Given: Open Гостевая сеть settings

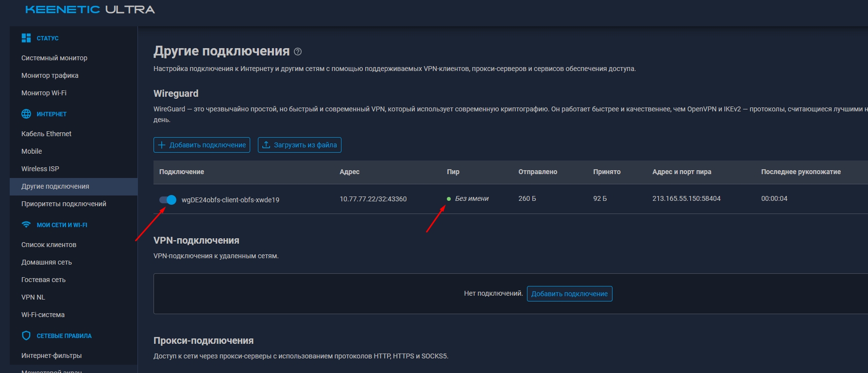Looking at the screenshot, I should click(x=43, y=280).
